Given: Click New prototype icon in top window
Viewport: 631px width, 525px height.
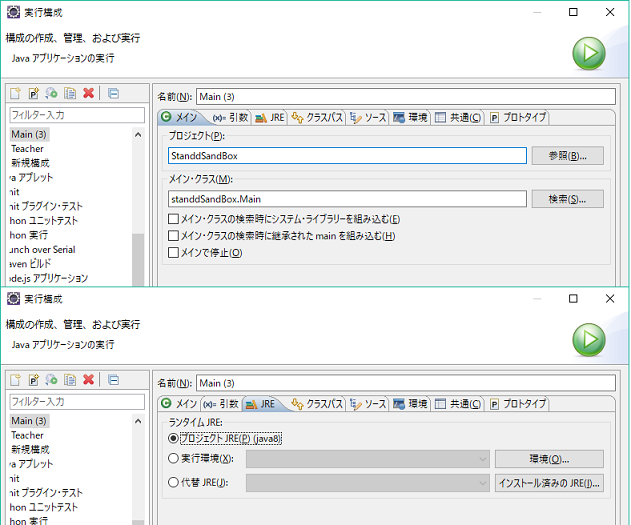Looking at the screenshot, I should (x=33, y=93).
